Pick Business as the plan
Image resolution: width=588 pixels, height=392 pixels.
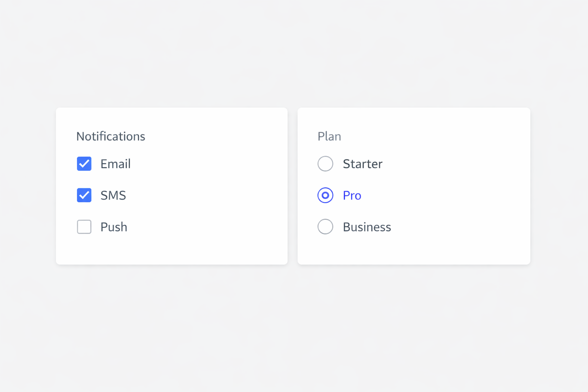click(x=325, y=227)
